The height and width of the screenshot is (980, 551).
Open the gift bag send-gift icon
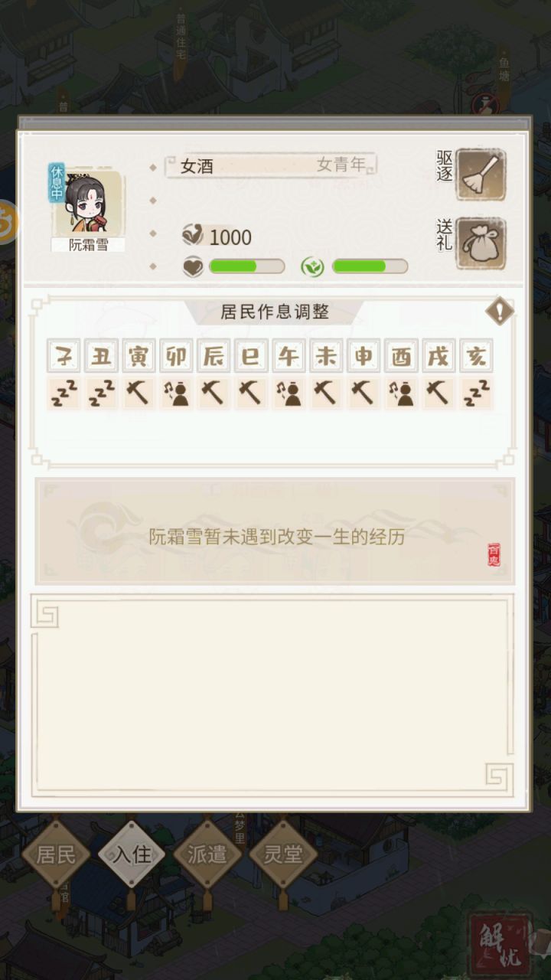point(481,243)
